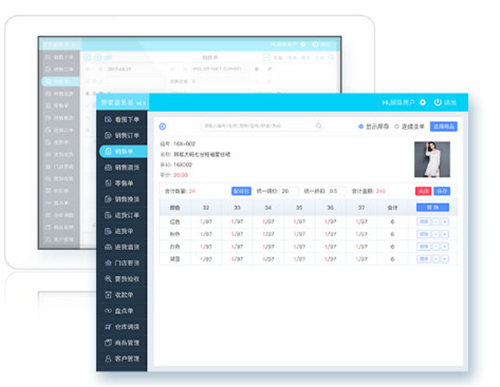This screenshot has height=387, width=500.
Task: Click the power logout icon in header
Action: [438, 102]
